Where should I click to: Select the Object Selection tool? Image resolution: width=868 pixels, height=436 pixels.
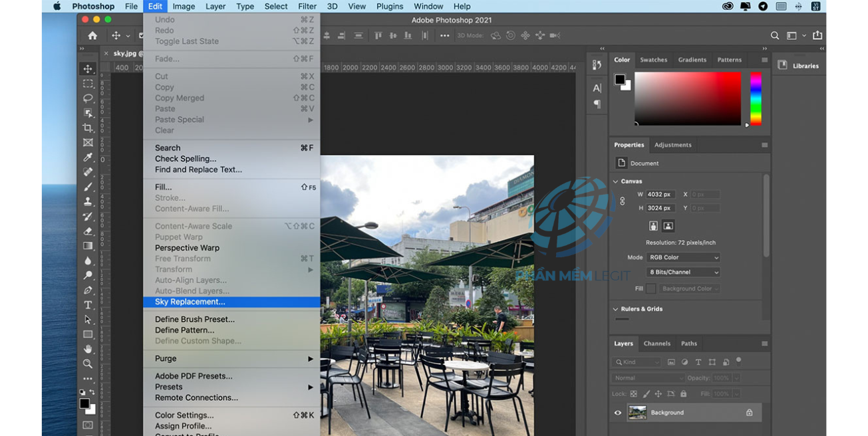pyautogui.click(x=88, y=113)
